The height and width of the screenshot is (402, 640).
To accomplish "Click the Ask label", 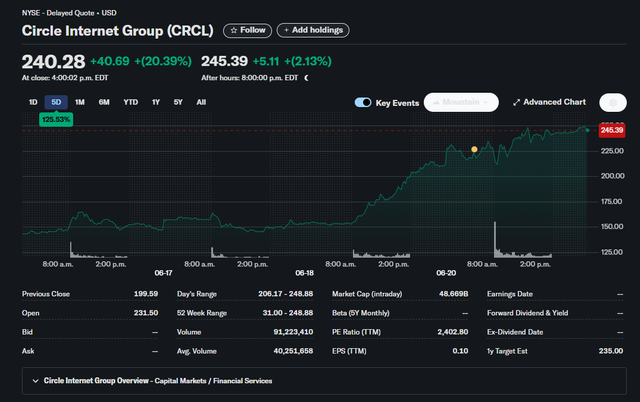I will (x=28, y=351).
